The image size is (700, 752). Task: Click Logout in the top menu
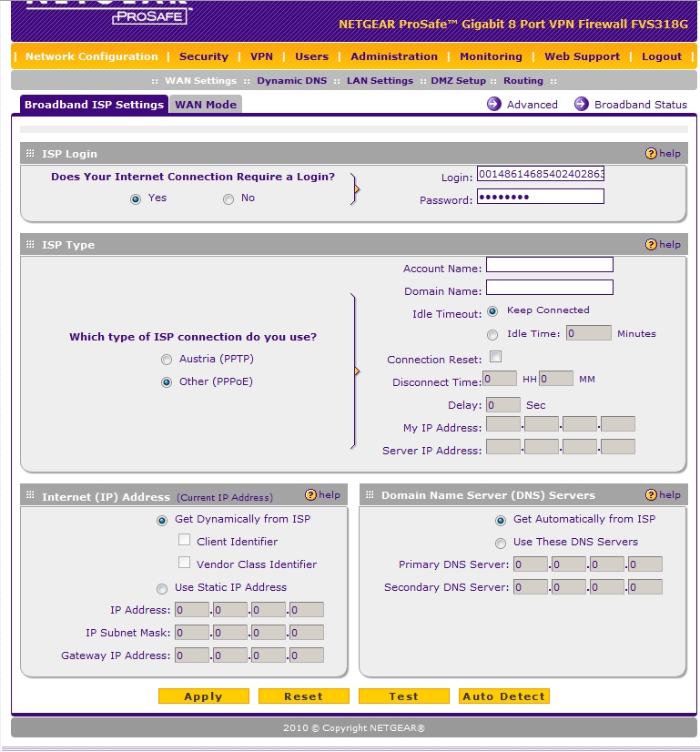pyautogui.click(x=662, y=56)
